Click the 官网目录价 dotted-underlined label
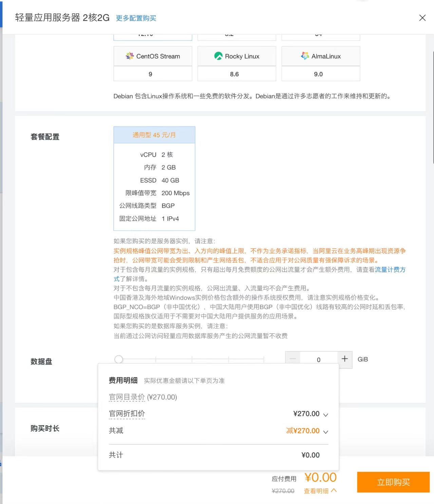 pos(126,397)
